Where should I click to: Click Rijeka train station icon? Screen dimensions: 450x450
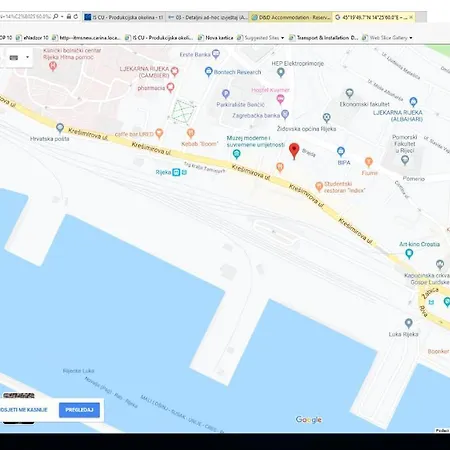coord(176,172)
